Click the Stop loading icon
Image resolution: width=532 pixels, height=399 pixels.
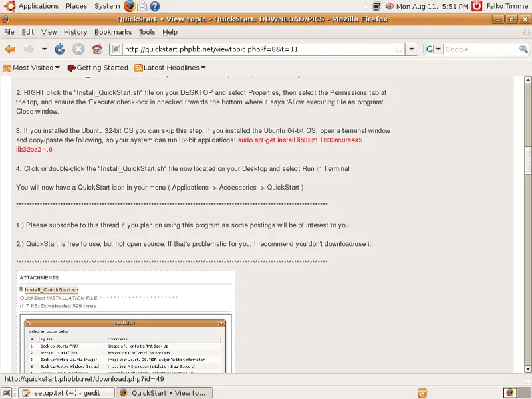pos(78,49)
